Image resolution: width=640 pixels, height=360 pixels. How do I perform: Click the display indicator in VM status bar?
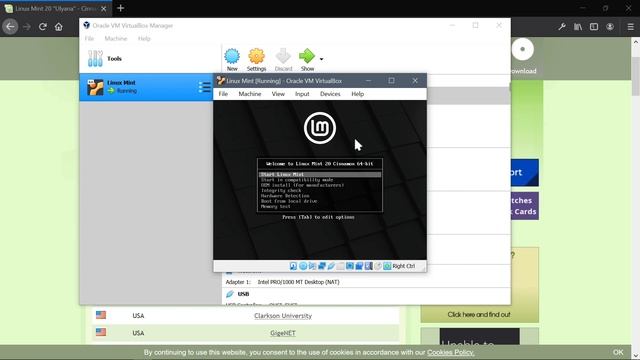(x=350, y=266)
